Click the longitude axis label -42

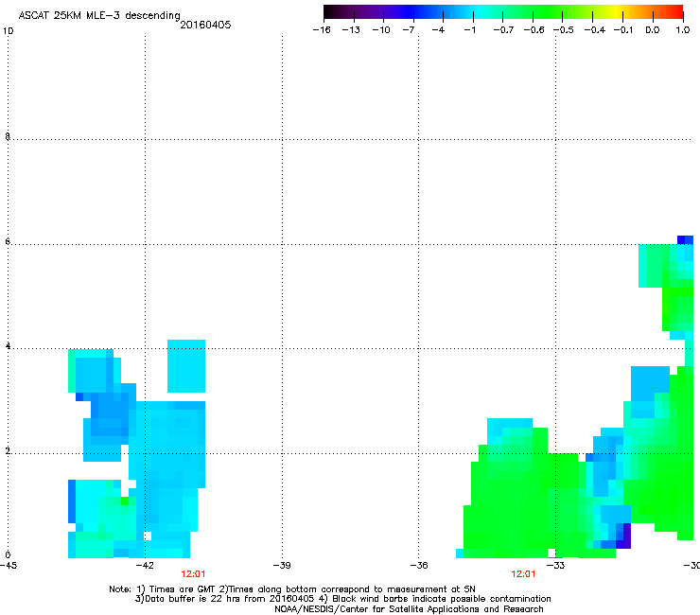point(145,566)
